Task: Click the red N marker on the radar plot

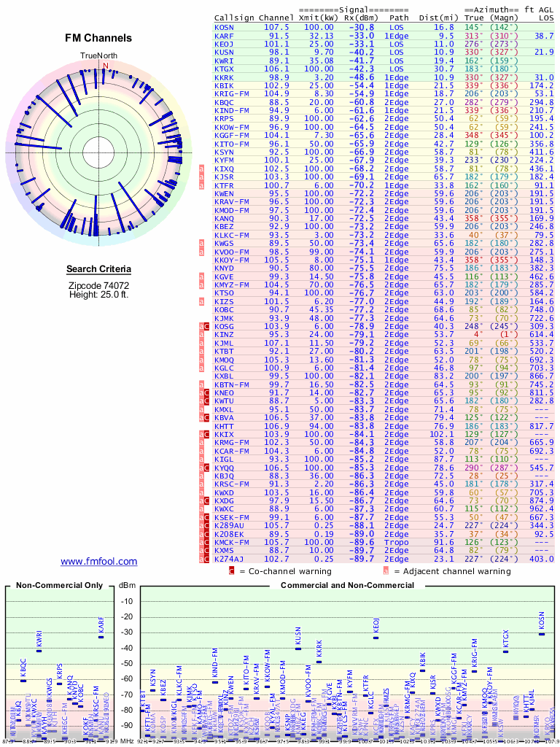Action: [106, 65]
